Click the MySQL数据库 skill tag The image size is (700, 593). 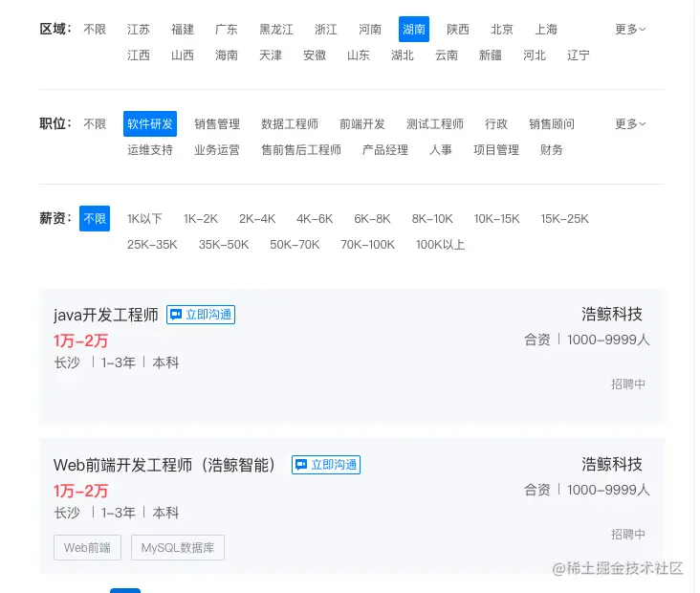178,547
